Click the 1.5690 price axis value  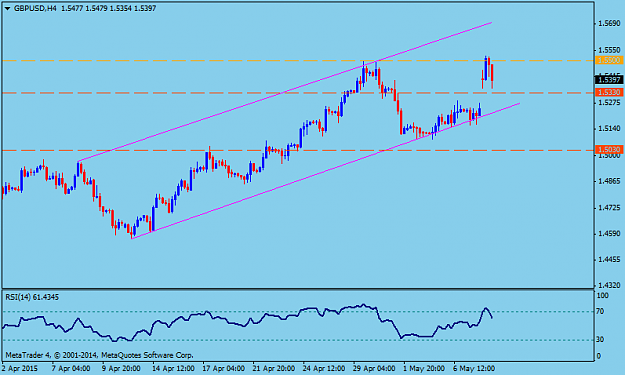(x=609, y=24)
